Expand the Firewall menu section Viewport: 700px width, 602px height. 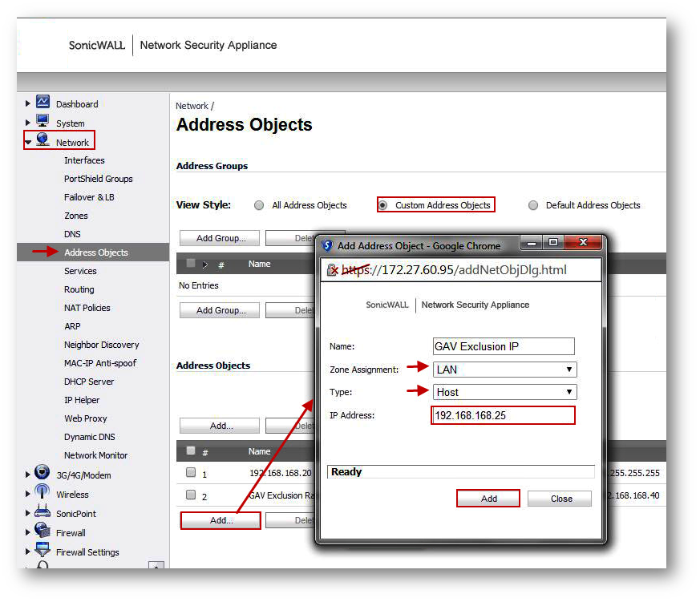pos(28,532)
